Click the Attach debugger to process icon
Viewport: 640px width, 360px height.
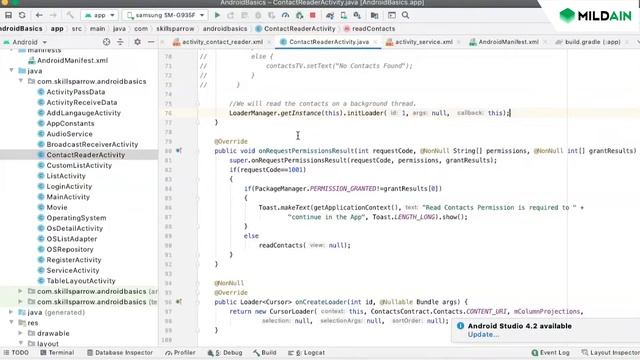point(299,15)
